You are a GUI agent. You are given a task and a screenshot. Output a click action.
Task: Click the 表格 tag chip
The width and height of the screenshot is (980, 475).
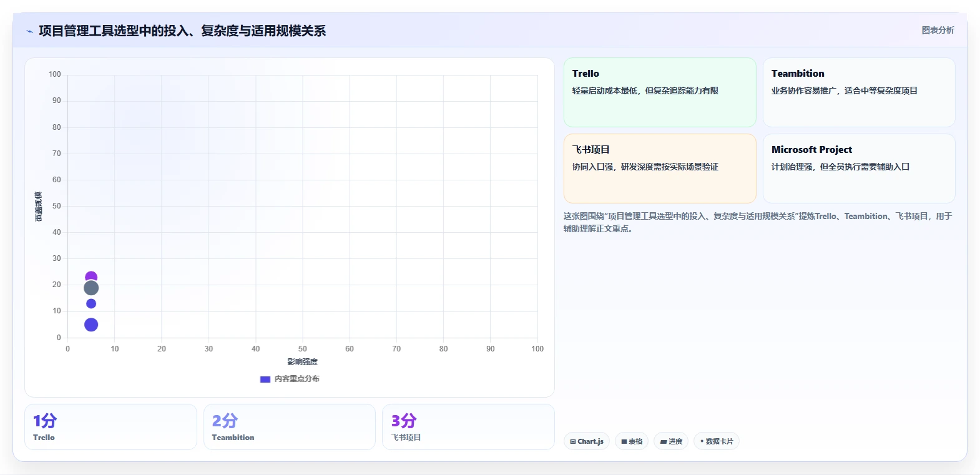click(632, 441)
